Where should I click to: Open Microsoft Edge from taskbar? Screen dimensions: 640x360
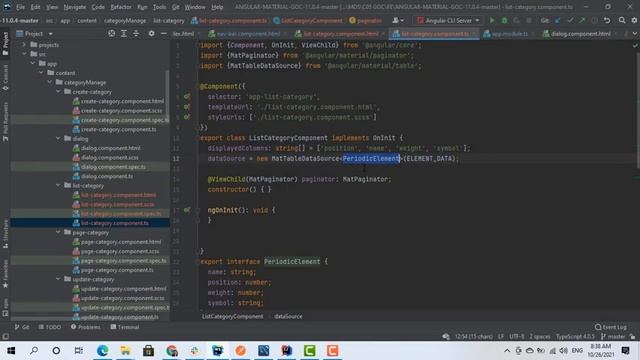click(x=102, y=351)
